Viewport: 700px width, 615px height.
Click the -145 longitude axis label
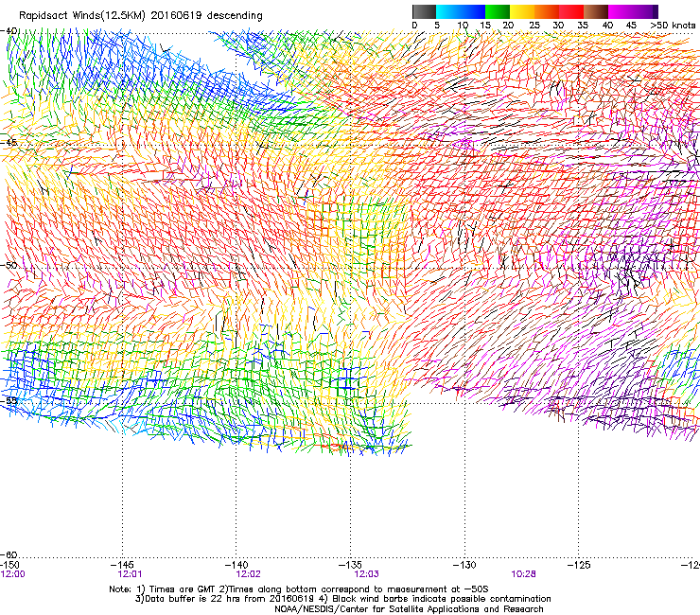click(x=122, y=565)
